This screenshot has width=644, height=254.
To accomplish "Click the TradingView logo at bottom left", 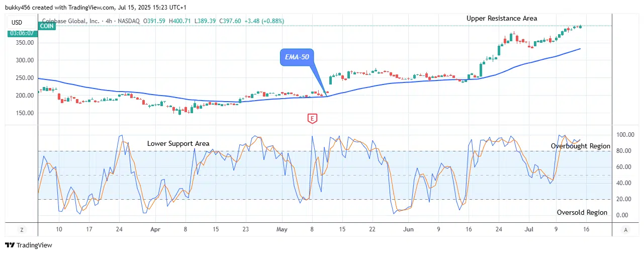I will click(x=29, y=245).
